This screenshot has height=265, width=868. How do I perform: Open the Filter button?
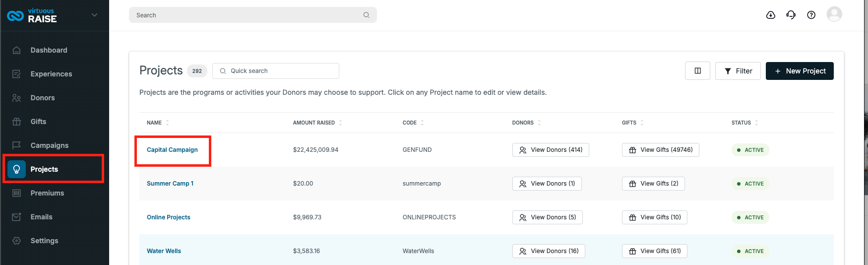click(x=738, y=71)
